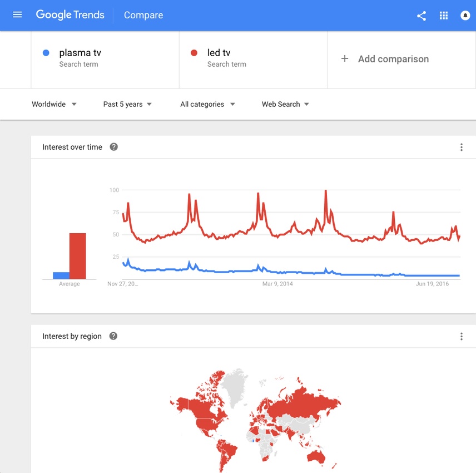Open the Interest over time options menu

[x=462, y=147]
